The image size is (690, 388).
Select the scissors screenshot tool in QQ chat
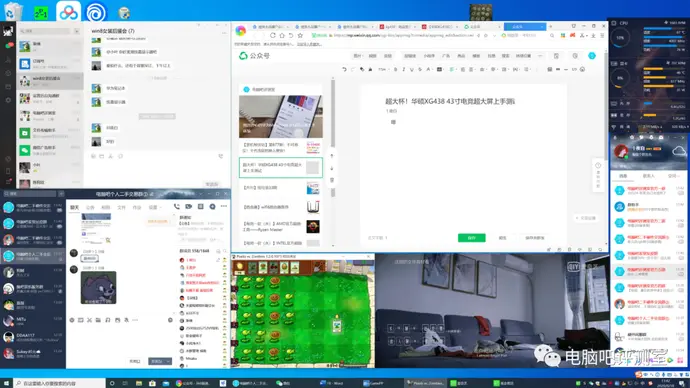click(x=89, y=320)
